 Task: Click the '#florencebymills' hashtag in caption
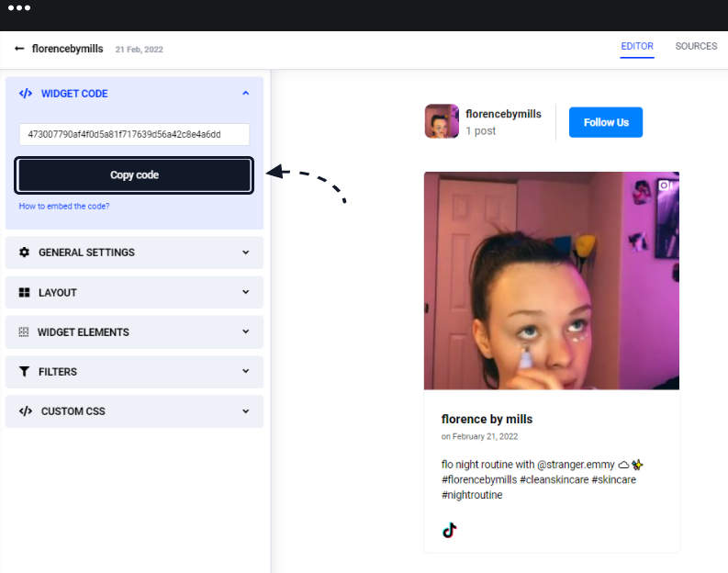(479, 479)
